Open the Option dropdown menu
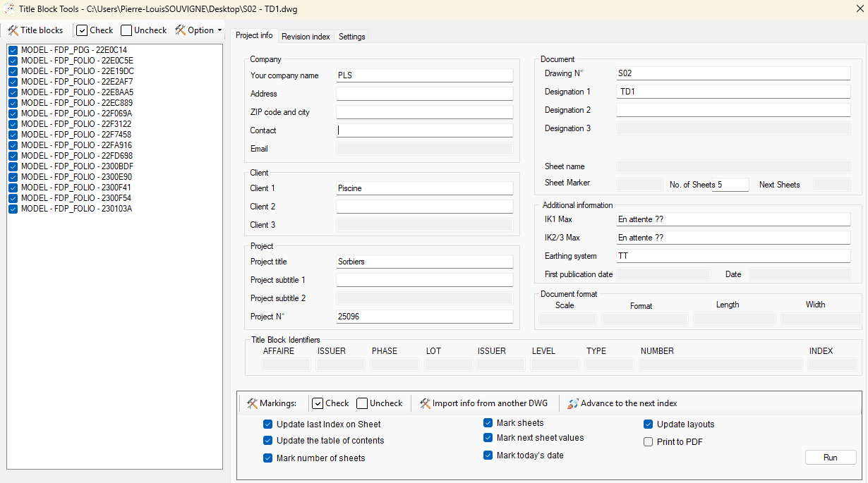This screenshot has height=483, width=868. (x=198, y=30)
